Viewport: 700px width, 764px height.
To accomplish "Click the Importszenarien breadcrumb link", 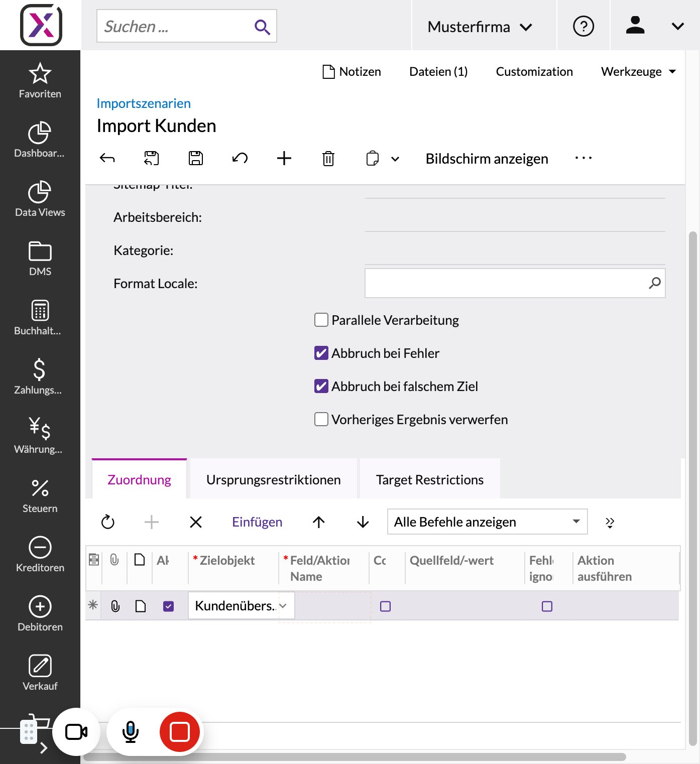I will click(x=144, y=103).
